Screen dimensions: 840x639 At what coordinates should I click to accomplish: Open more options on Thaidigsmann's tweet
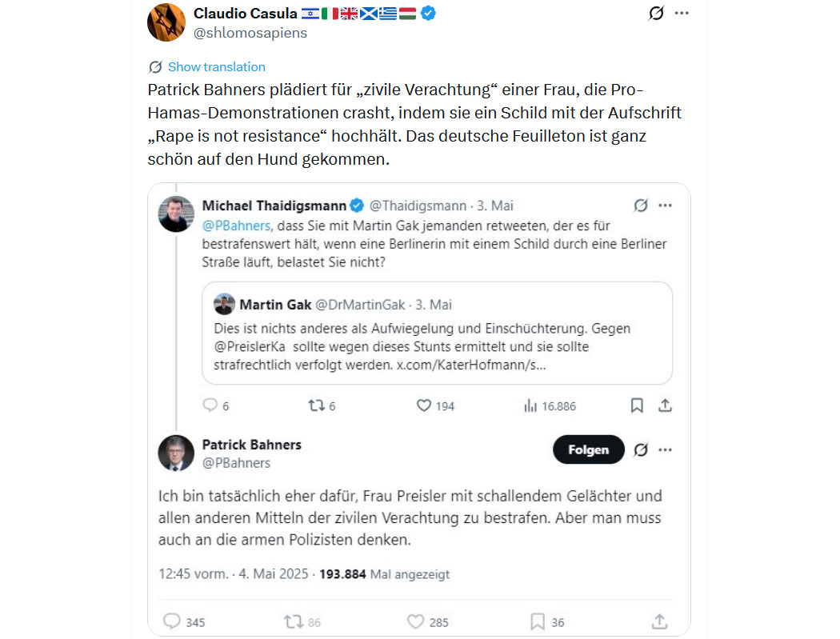[665, 206]
